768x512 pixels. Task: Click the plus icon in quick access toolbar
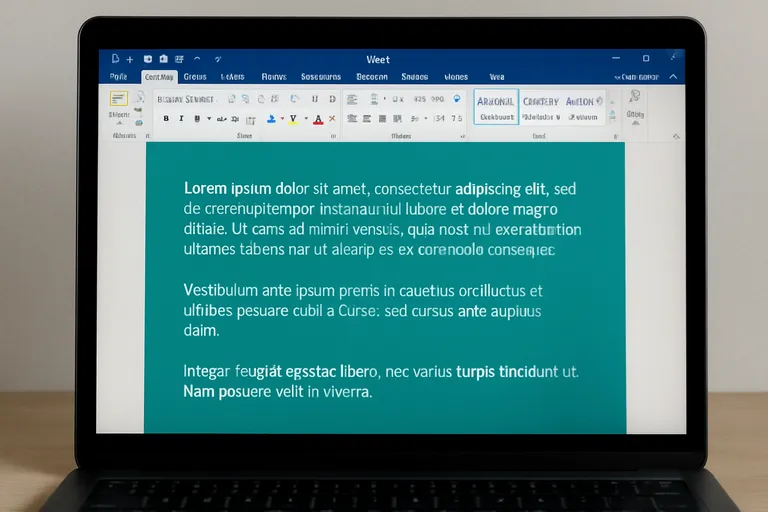point(130,59)
